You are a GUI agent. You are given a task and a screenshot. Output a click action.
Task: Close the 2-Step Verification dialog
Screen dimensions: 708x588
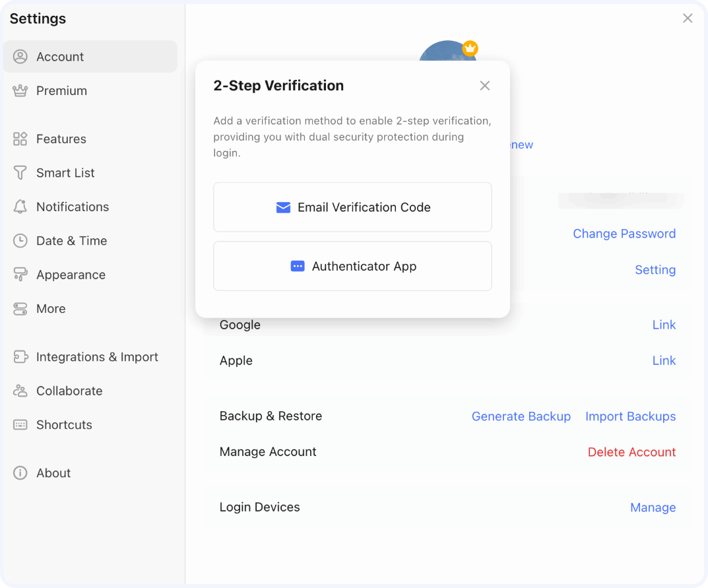[x=485, y=85]
